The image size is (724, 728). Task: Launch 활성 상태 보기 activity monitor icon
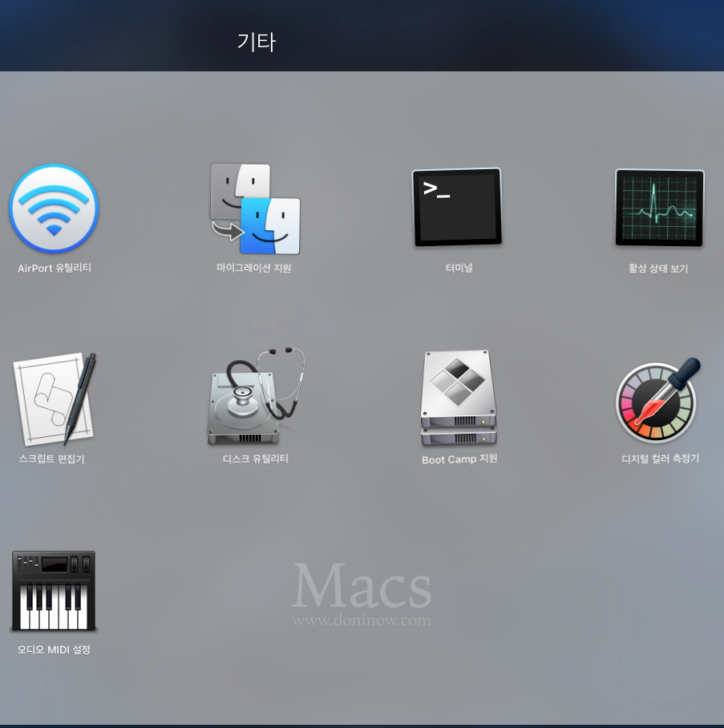(x=659, y=208)
